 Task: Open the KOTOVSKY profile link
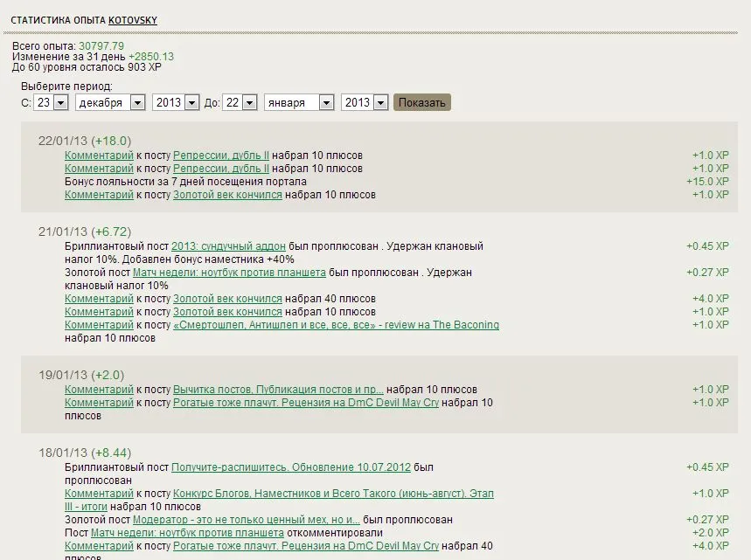pyautogui.click(x=133, y=20)
